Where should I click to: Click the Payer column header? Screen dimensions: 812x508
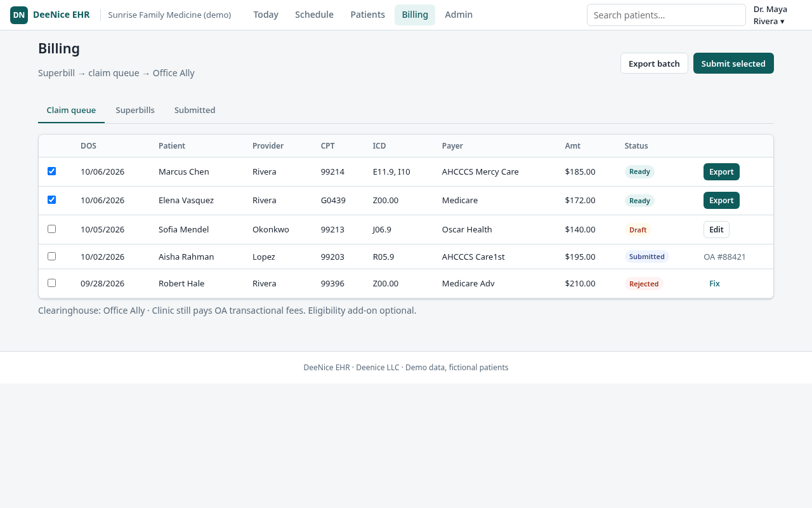point(452,146)
